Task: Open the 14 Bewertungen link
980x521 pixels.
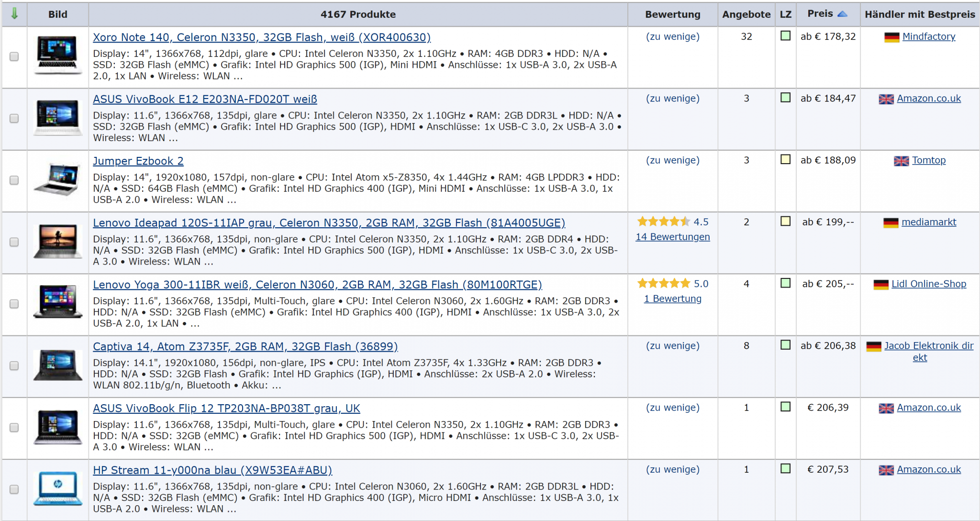Action: (x=672, y=237)
